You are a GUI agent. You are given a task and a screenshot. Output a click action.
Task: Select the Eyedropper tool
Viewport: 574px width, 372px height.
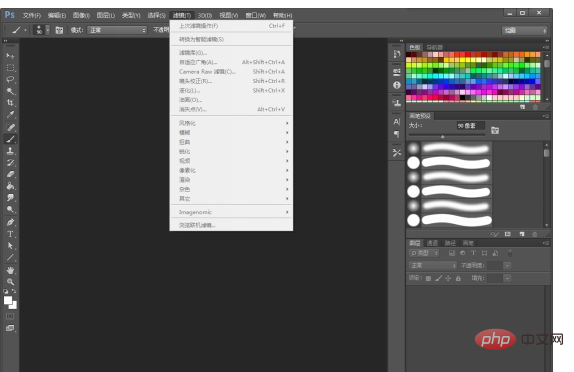[10, 115]
